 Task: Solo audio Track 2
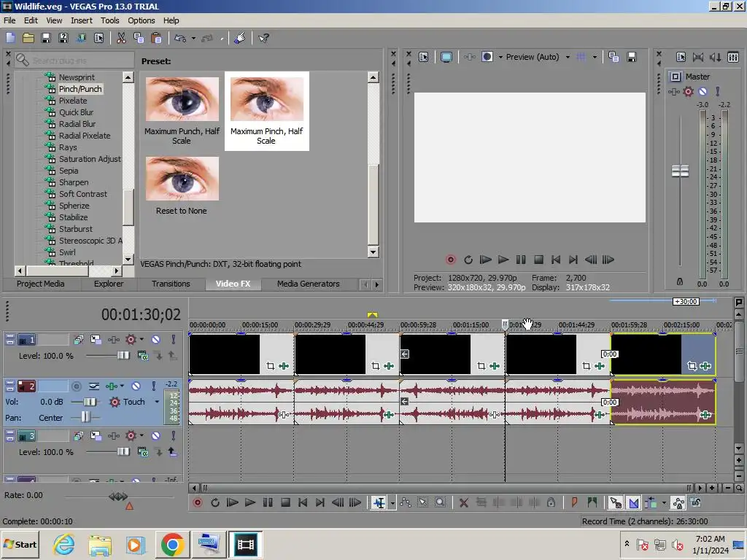click(153, 386)
